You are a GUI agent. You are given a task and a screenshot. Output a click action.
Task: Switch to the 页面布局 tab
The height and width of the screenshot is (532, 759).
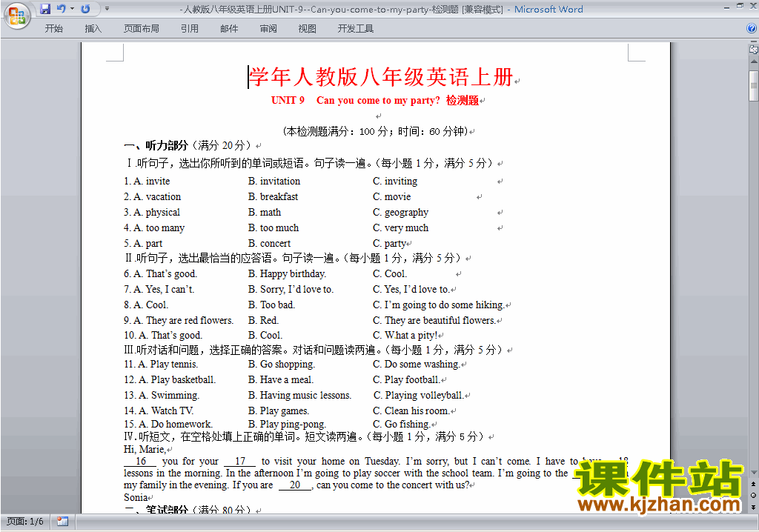click(142, 29)
